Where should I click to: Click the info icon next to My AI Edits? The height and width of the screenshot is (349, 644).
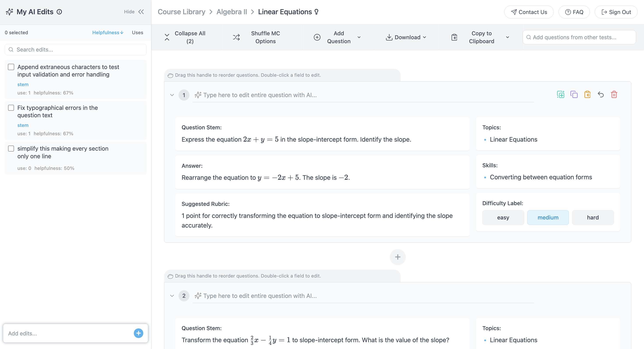pyautogui.click(x=59, y=12)
